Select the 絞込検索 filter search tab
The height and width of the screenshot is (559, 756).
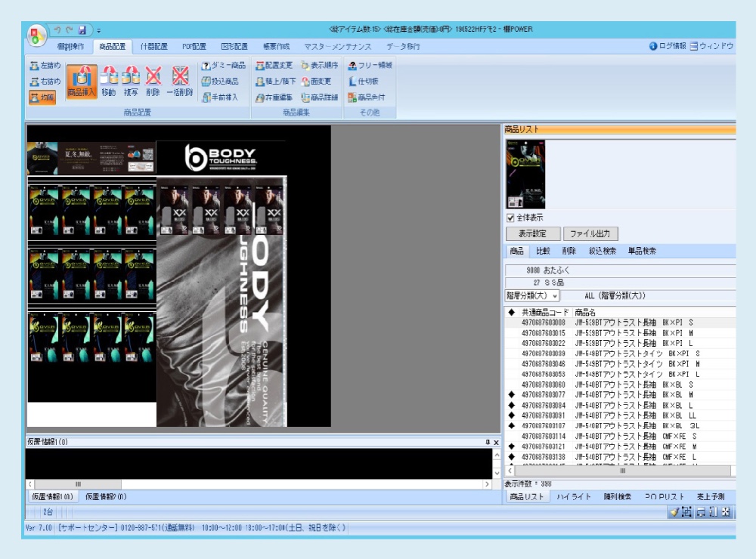tap(603, 251)
